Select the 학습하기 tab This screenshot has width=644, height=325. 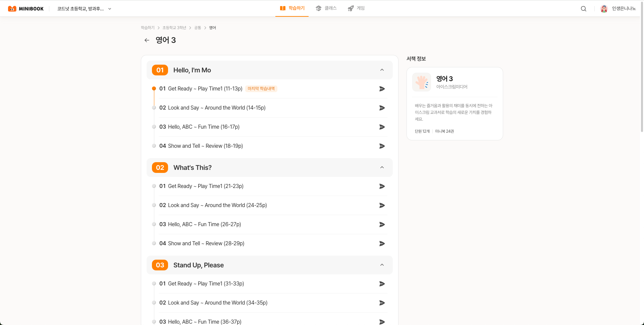pos(292,8)
